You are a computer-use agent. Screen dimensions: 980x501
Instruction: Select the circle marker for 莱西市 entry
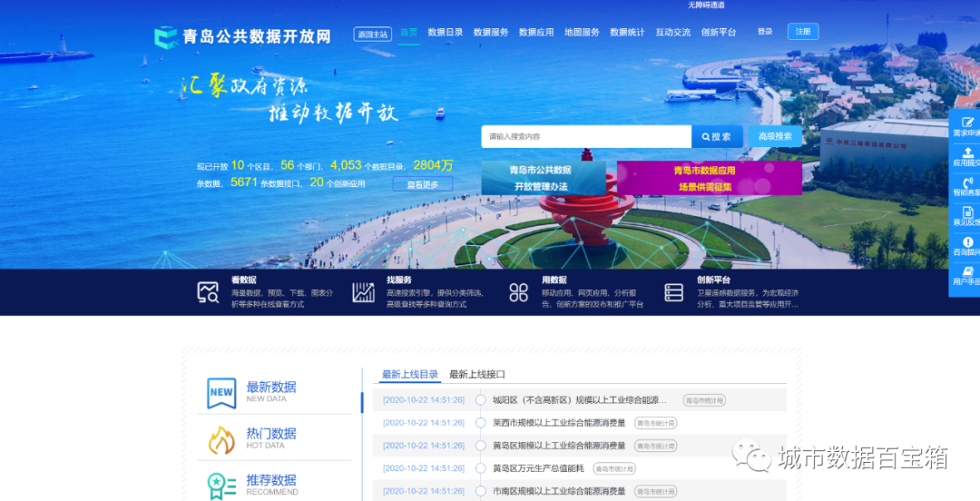481,423
